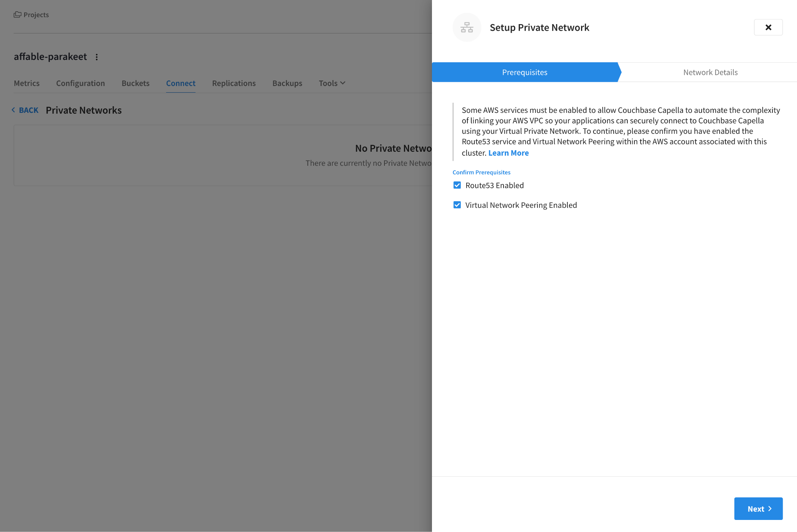
Task: Open the Metrics tab
Action: click(x=27, y=83)
